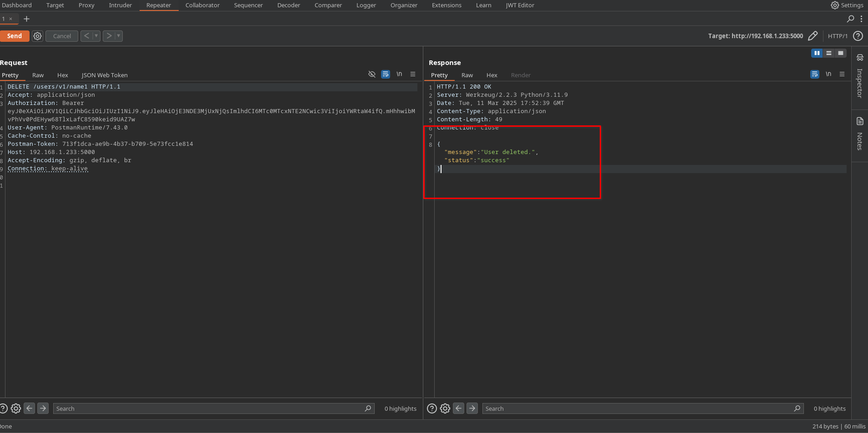
Task: Add a new Repeater tab
Action: pos(26,19)
